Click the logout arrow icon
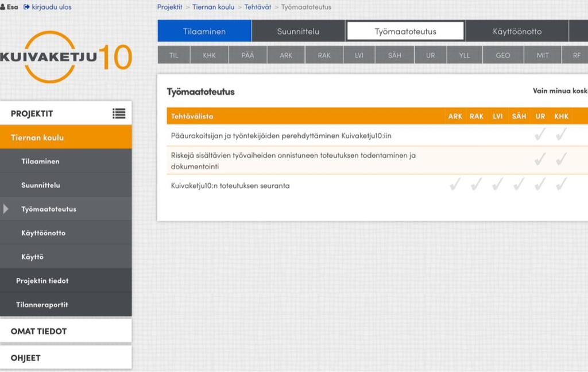 click(x=26, y=7)
